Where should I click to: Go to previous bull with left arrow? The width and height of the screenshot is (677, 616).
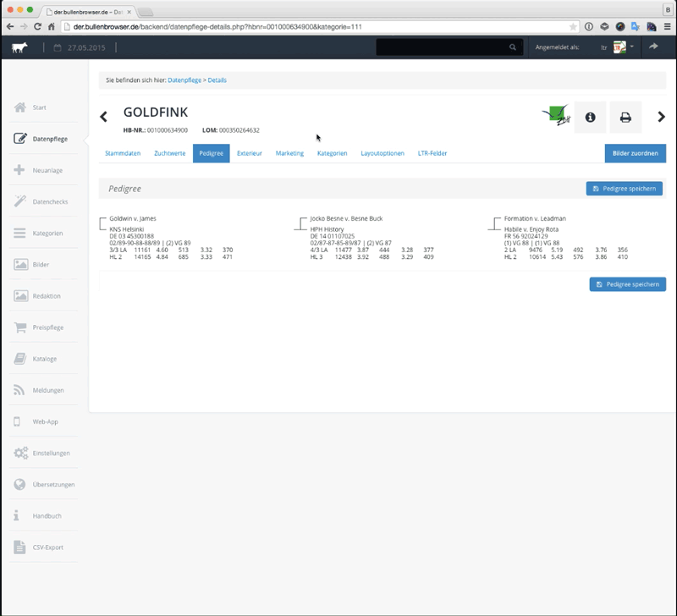coord(104,117)
